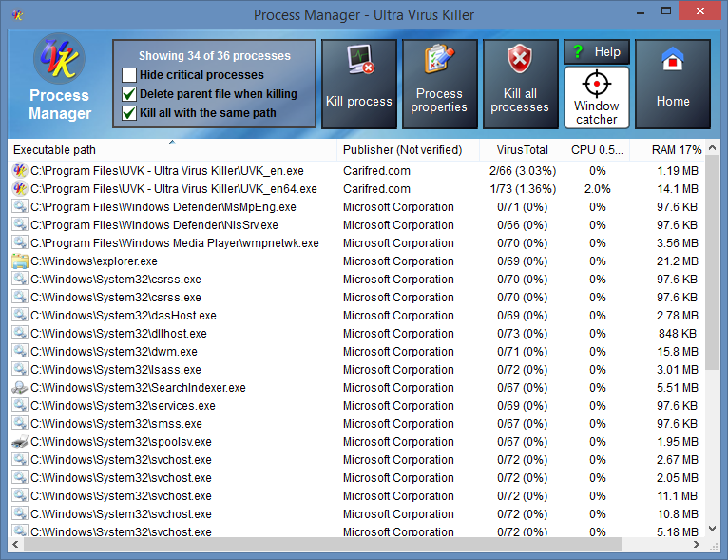Click the 848 KB RAM value
Image resolution: width=728 pixels, height=560 pixels.
(x=678, y=334)
